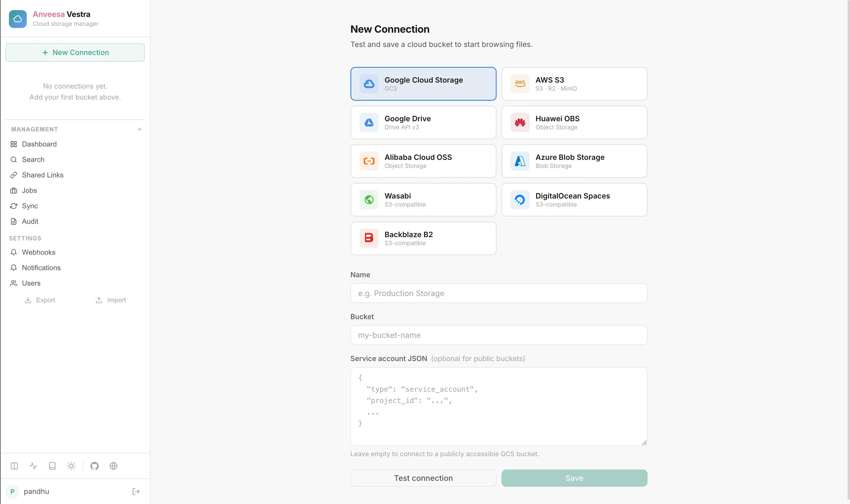The image size is (850, 504).
Task: Click the Bucket name field
Action: (498, 335)
